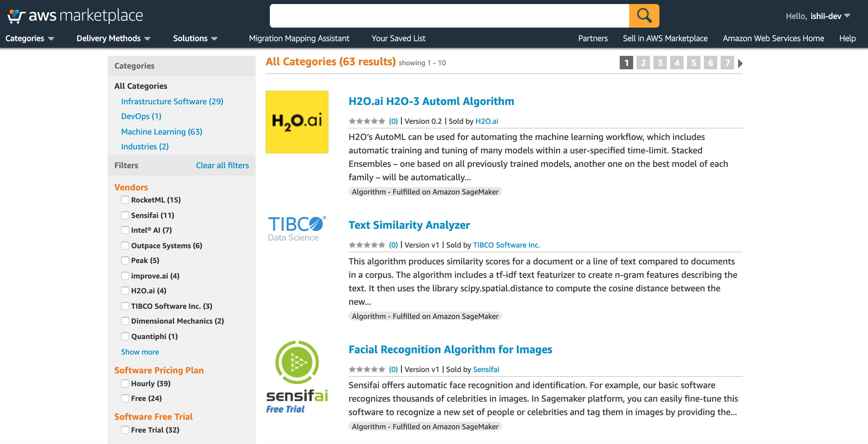The width and height of the screenshot is (868, 444).
Task: Go to results page 7
Action: [x=727, y=63]
